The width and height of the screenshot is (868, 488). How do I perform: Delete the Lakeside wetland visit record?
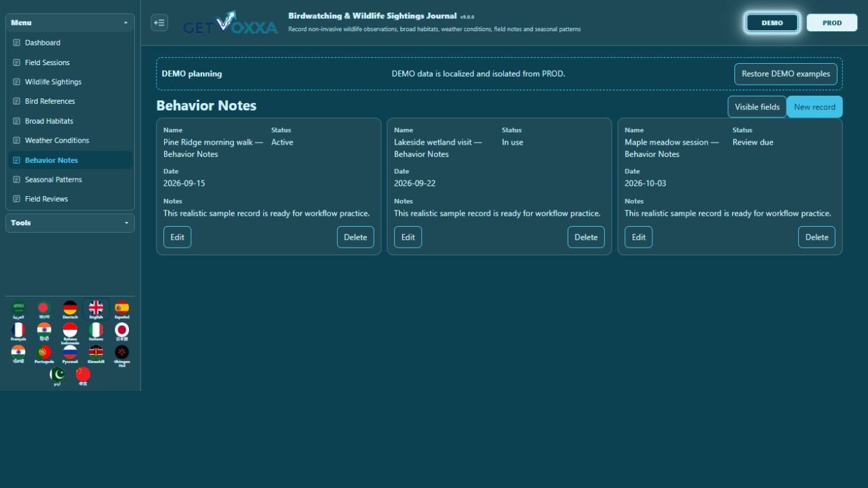(x=586, y=237)
